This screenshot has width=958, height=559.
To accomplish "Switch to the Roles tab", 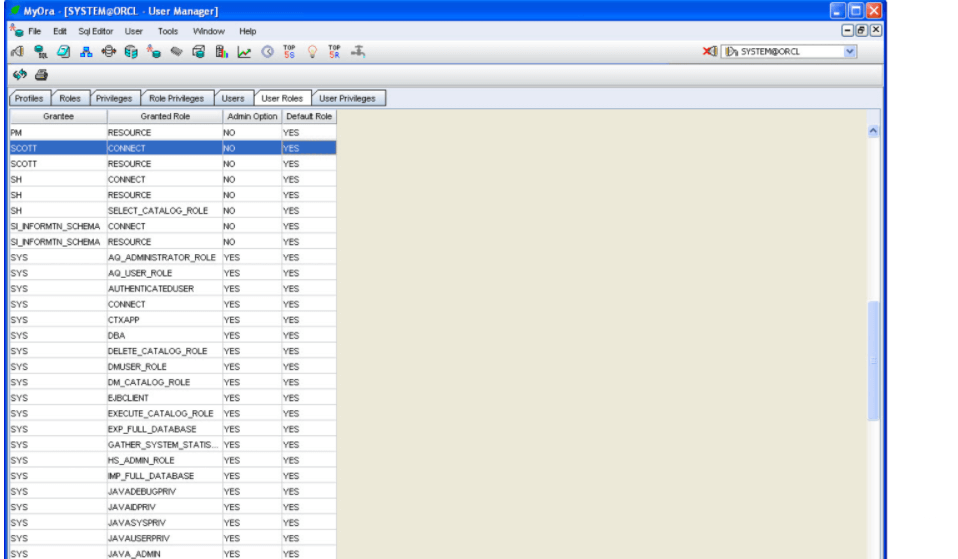I will click(70, 98).
